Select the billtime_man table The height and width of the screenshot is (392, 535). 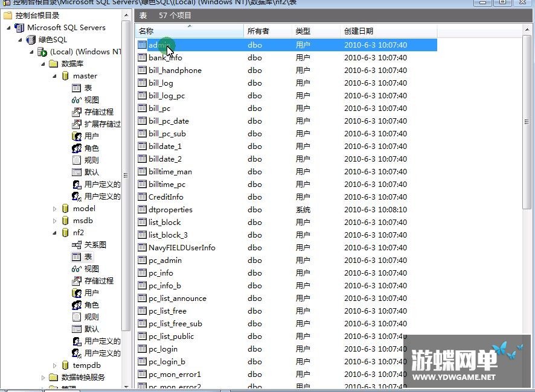pos(170,171)
